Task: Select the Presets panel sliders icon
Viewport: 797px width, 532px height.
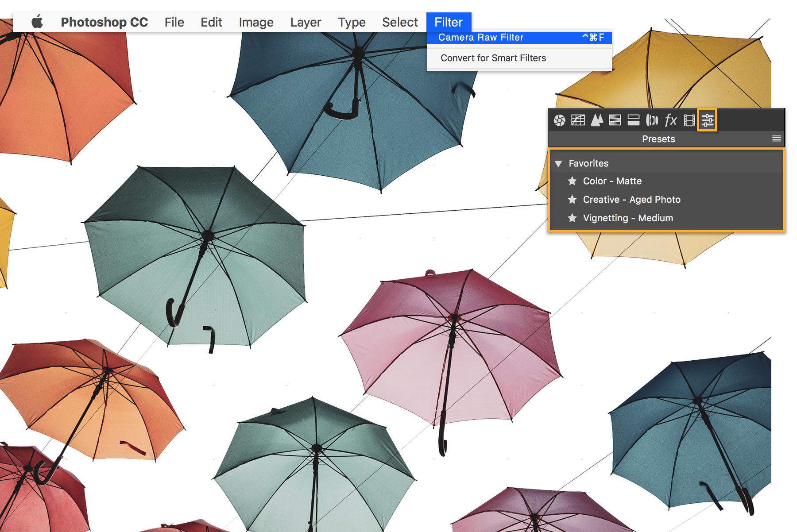Action: pos(708,120)
